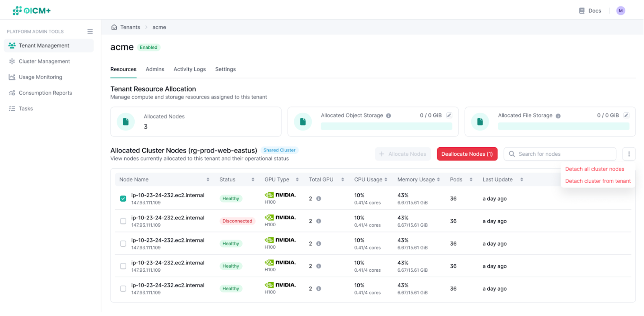Image resolution: width=644 pixels, height=316 pixels.
Task: Open the Docs page
Action: coord(590,11)
